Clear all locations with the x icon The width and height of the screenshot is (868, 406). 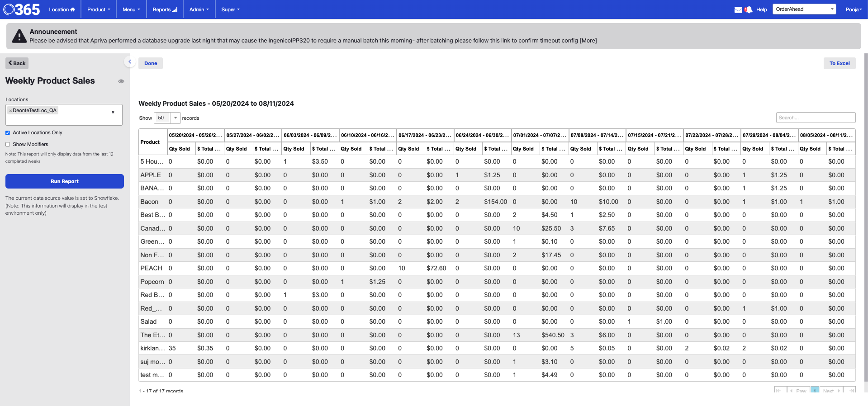pyautogui.click(x=113, y=112)
